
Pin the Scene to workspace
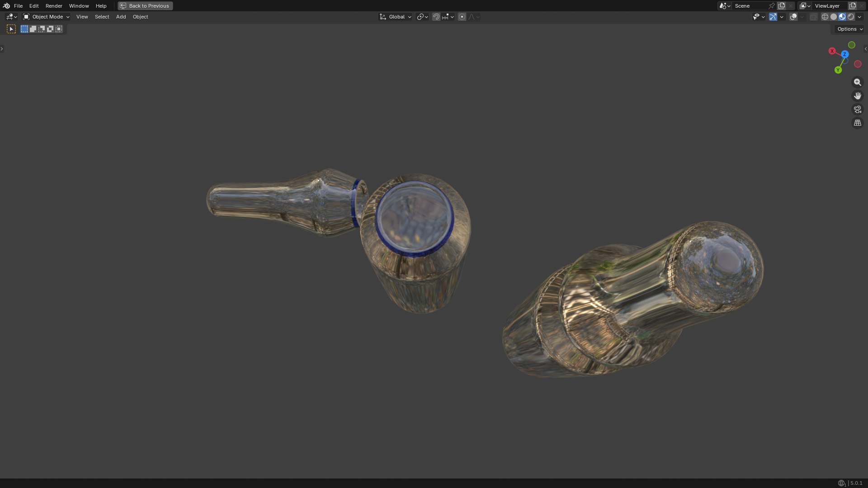(x=772, y=6)
